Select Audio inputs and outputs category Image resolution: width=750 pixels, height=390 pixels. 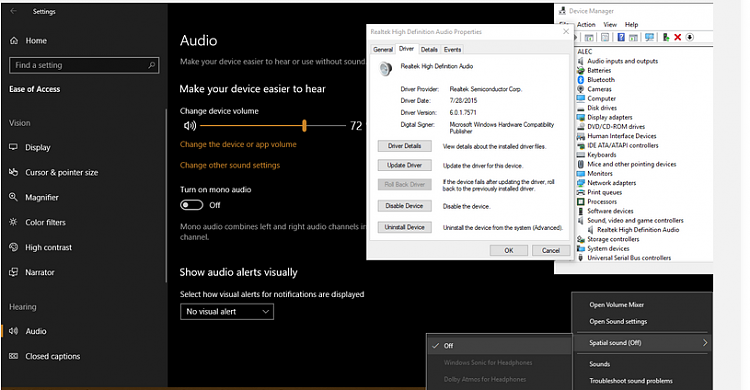click(x=622, y=61)
